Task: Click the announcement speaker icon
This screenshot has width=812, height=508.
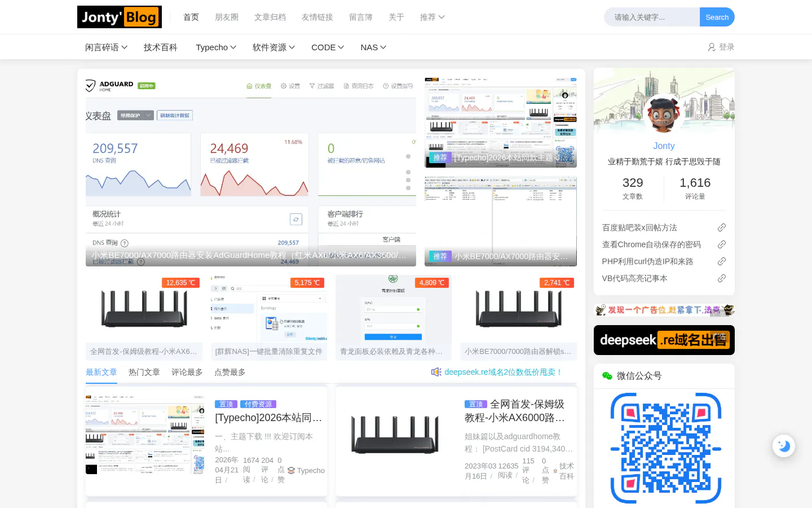Action: (436, 372)
